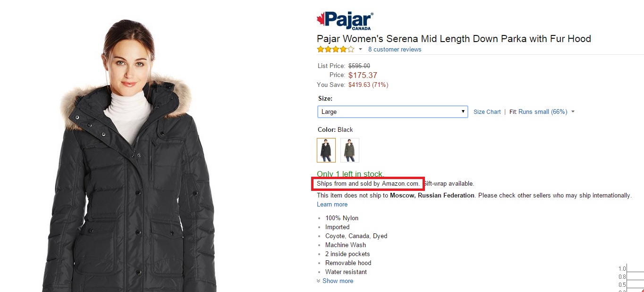Click the four-star rating icons
This screenshot has width=644, height=292.
pyautogui.click(x=335, y=49)
